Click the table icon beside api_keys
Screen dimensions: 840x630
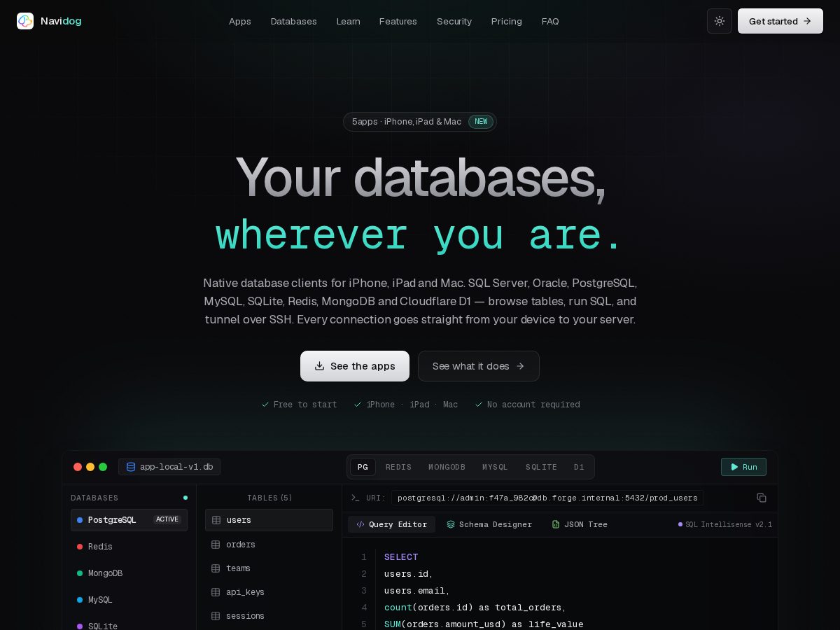tap(216, 592)
